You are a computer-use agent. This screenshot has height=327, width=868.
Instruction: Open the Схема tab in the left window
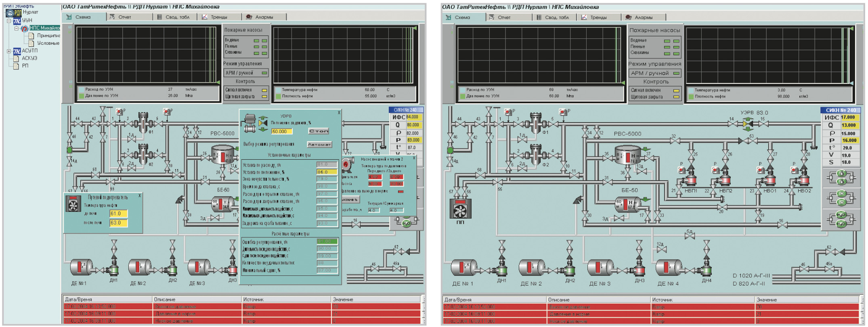point(84,17)
